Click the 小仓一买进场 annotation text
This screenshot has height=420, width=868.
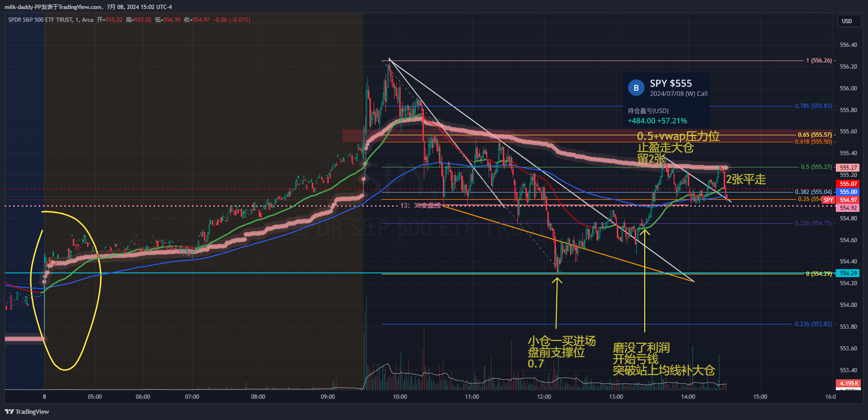[561, 341]
